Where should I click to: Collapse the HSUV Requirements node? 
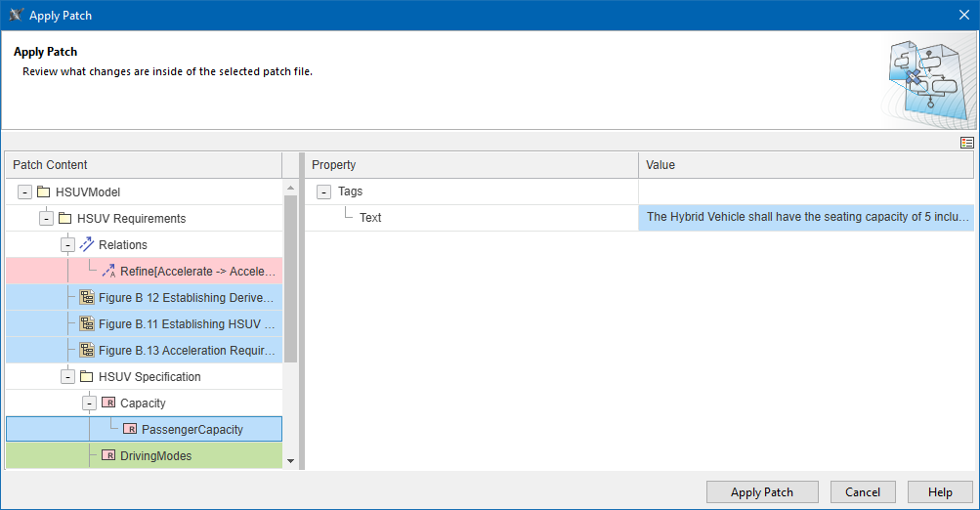[x=46, y=219]
